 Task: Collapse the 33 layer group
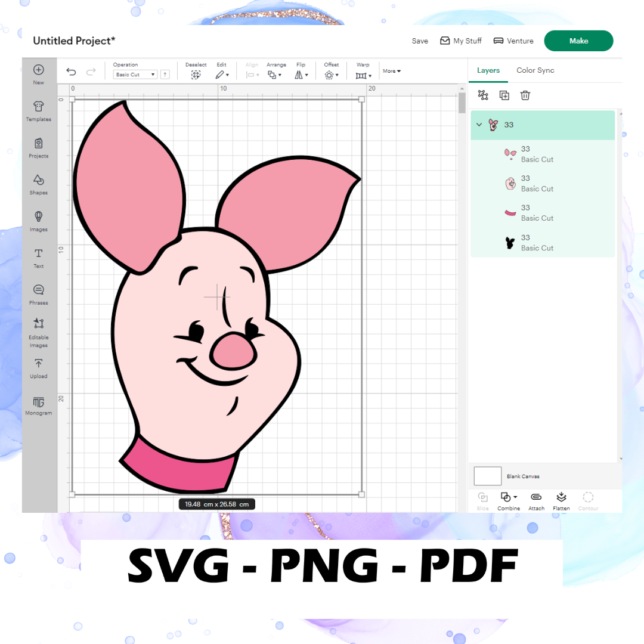[x=479, y=125]
